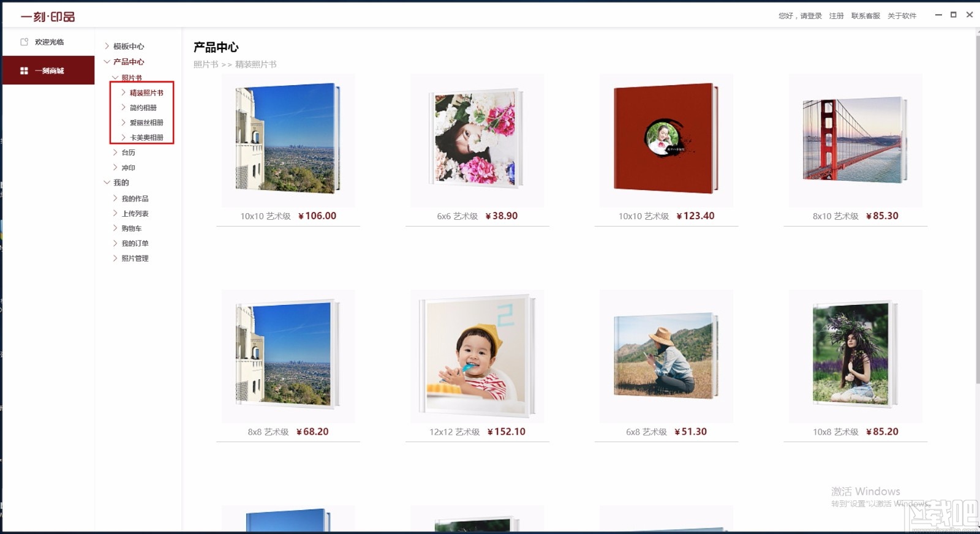This screenshot has width=980, height=534.
Task: Open the photo book thumbnail priced ¥106.00
Action: point(288,139)
